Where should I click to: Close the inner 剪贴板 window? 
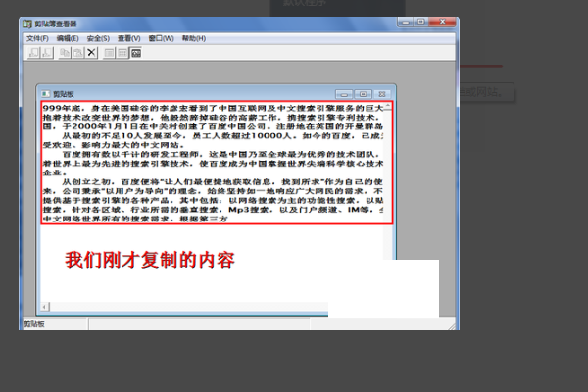click(382, 94)
